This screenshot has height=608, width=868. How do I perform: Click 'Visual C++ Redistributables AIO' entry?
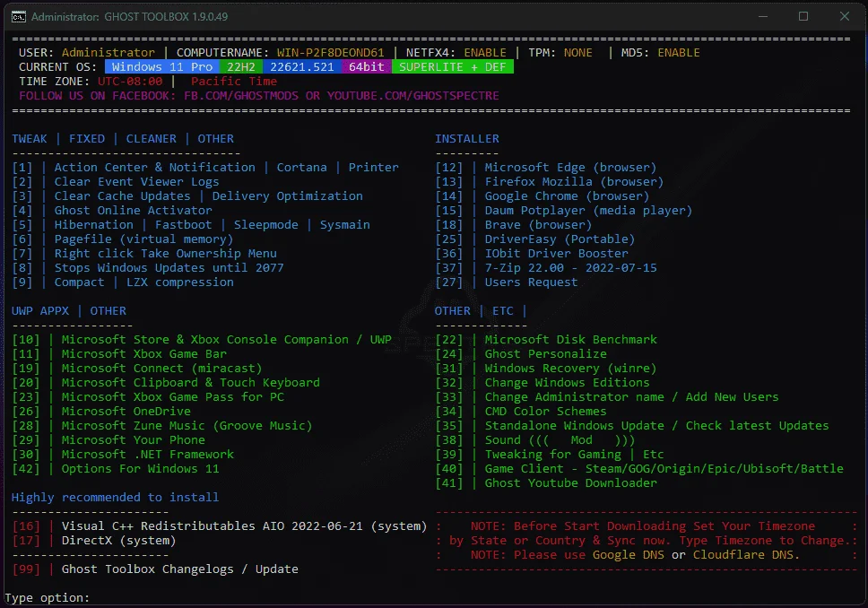(244, 526)
